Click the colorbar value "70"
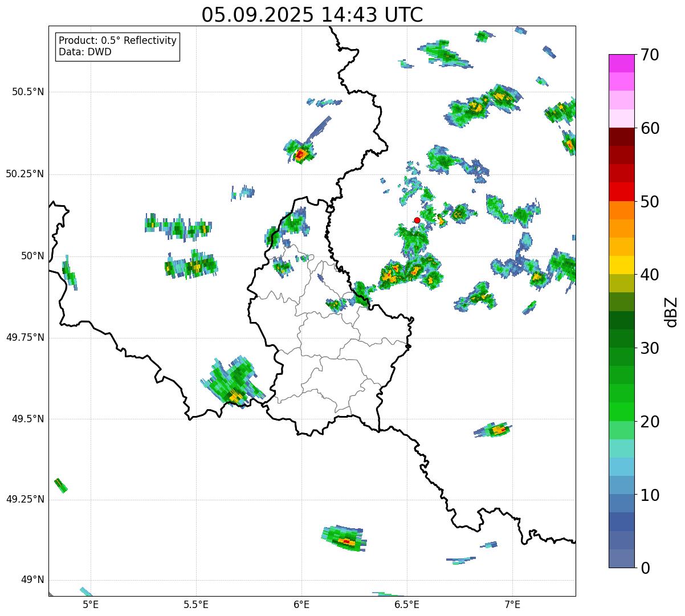 [x=650, y=55]
